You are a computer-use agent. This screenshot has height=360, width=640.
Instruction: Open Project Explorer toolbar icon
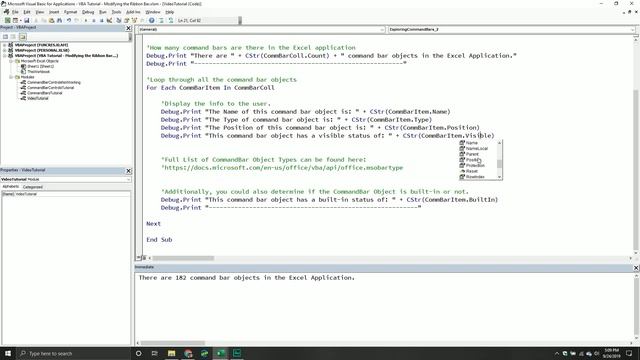point(119,20)
